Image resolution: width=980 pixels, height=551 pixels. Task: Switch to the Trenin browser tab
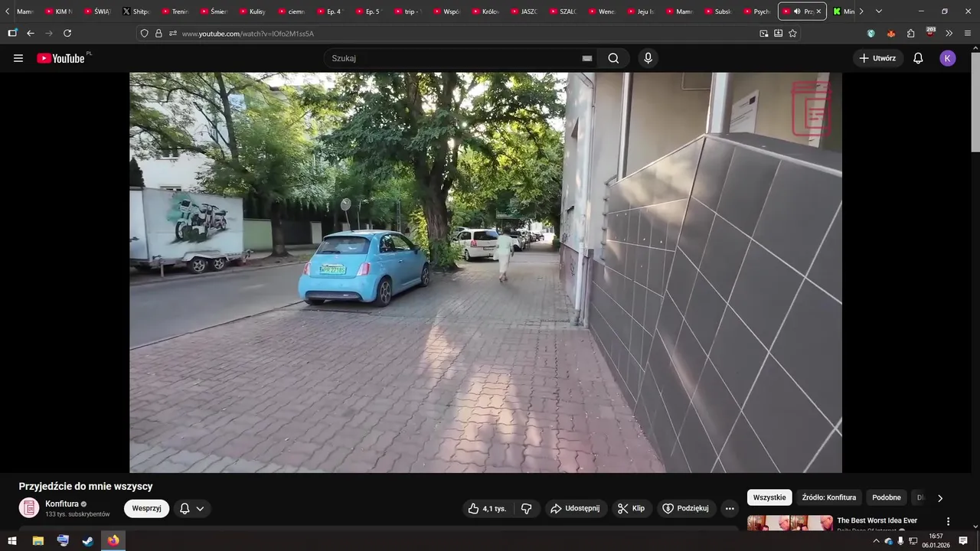click(x=176, y=11)
